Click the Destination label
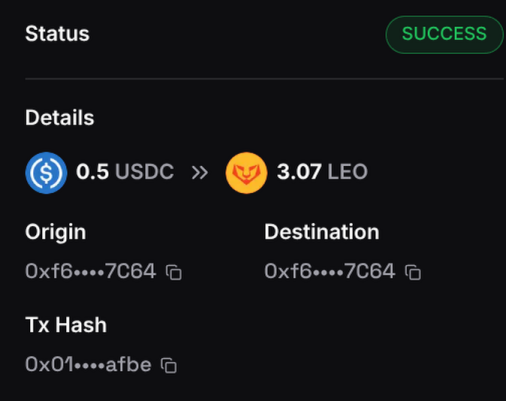The width and height of the screenshot is (506, 401). click(x=322, y=232)
